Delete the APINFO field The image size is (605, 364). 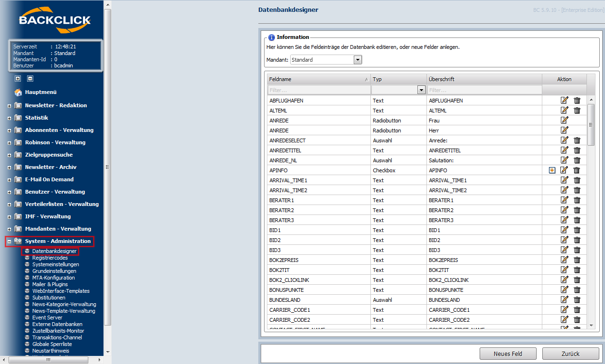click(577, 170)
